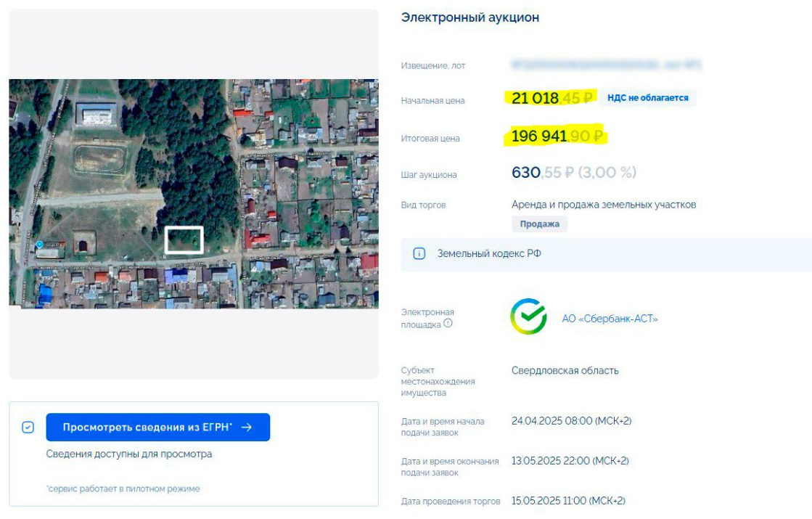This screenshot has width=812, height=519.
Task: Click the blue location marker on the map
Action: [x=39, y=245]
